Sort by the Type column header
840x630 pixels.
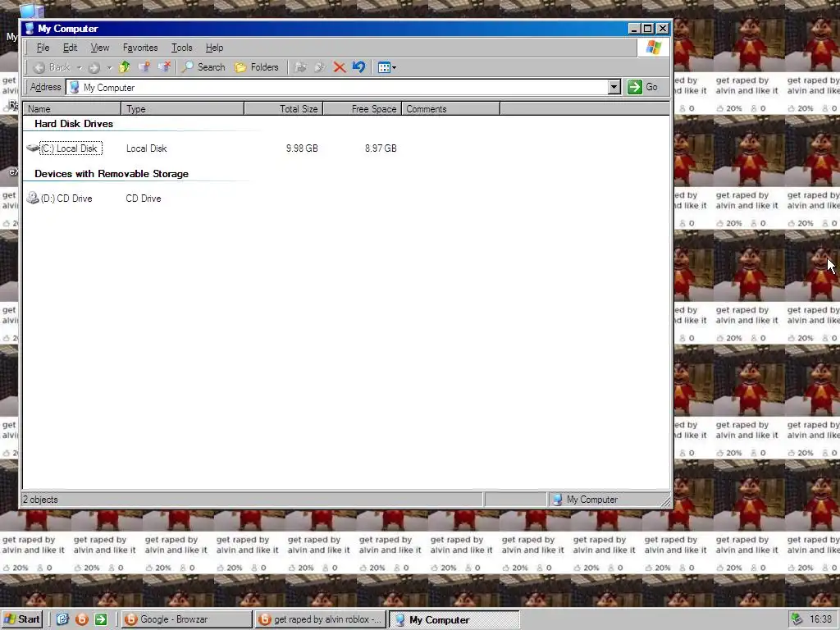coord(182,109)
